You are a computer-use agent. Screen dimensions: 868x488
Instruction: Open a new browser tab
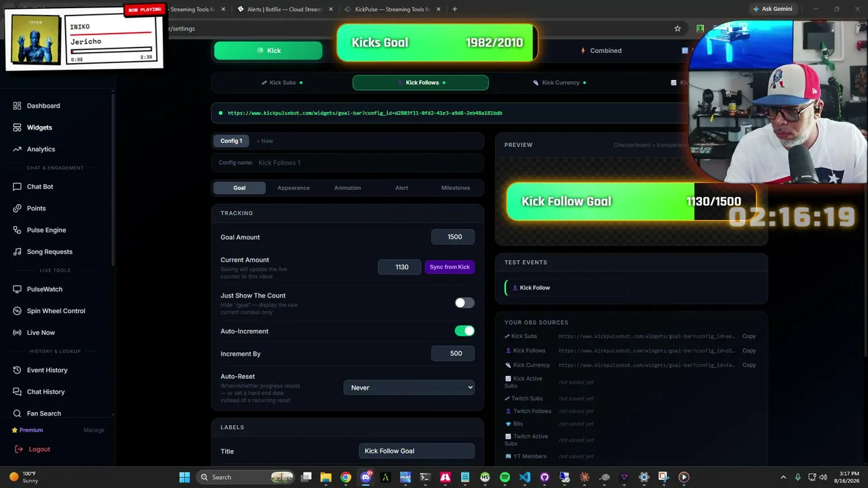tap(454, 9)
